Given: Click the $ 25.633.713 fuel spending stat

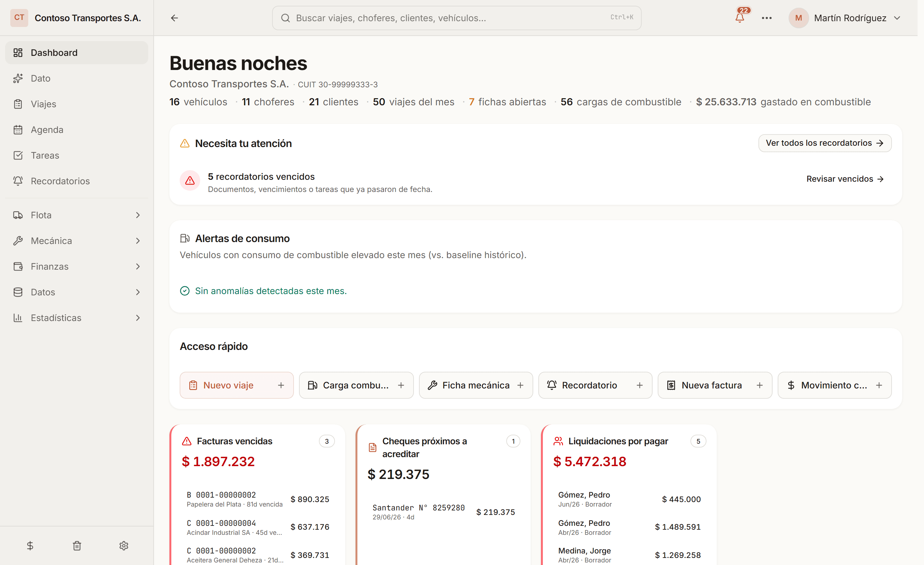Looking at the screenshot, I should pyautogui.click(x=783, y=102).
